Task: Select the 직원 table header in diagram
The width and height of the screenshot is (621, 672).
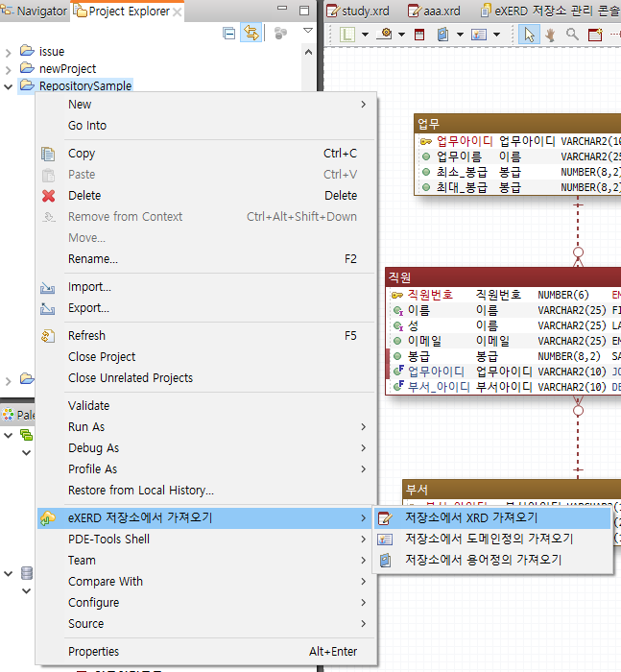Action: [504, 277]
